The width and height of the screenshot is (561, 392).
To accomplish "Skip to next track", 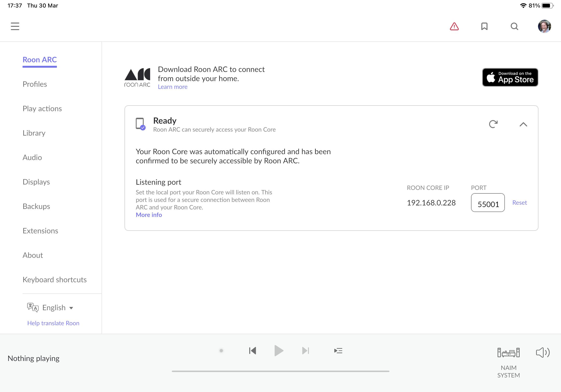I will 305,351.
